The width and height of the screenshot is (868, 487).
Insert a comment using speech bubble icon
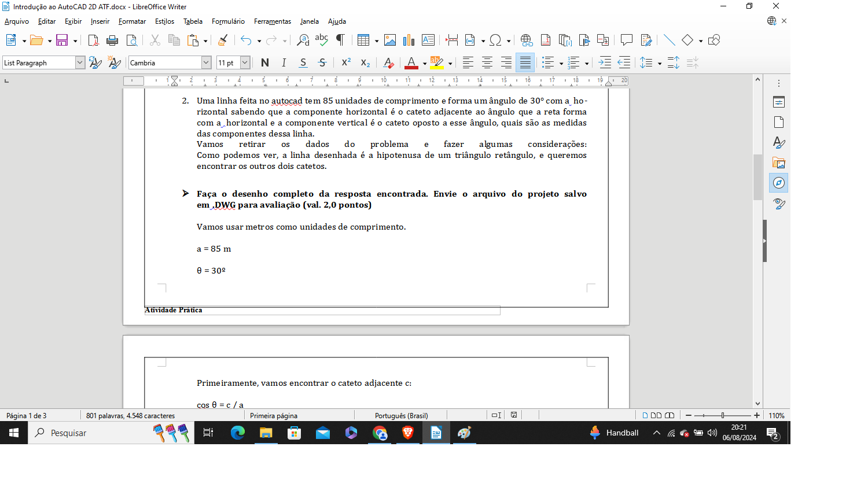coord(626,40)
